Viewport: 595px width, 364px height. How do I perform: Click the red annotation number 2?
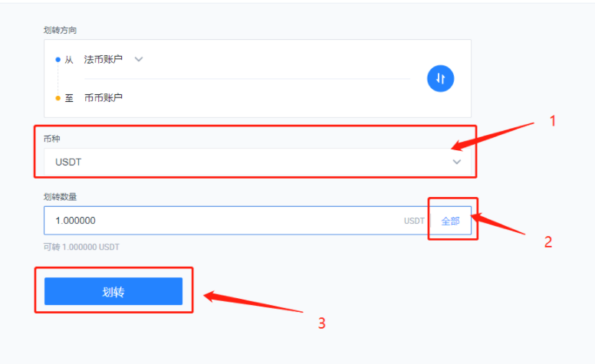point(548,242)
